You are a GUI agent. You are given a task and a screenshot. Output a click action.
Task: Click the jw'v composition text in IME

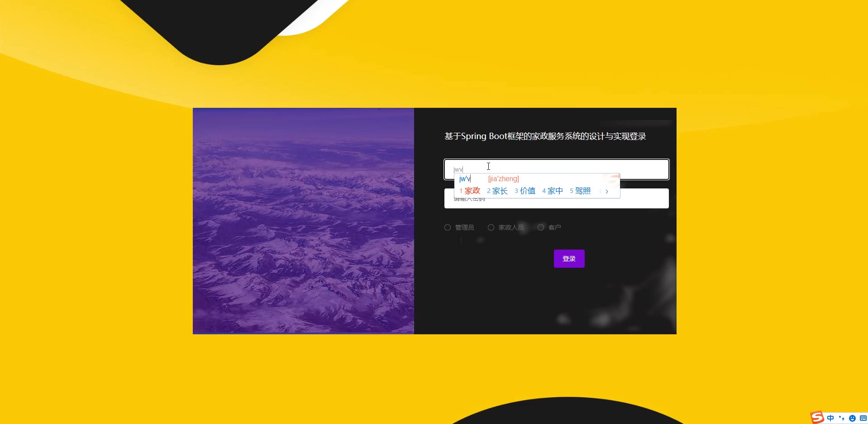pos(465,179)
